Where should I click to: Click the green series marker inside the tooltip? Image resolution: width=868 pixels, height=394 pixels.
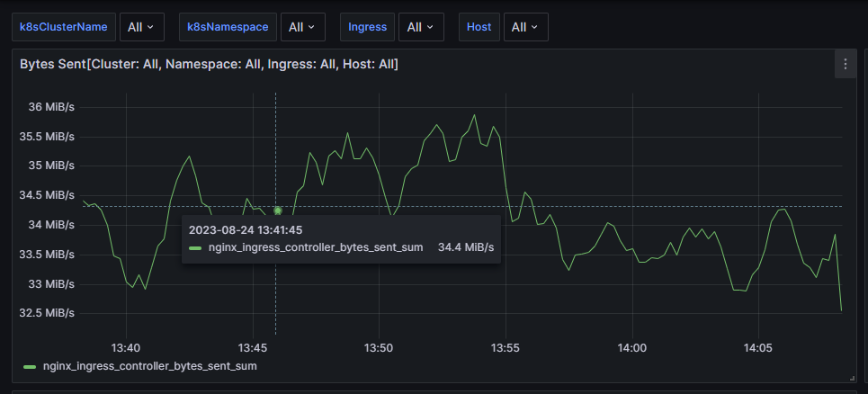pyautogui.click(x=195, y=246)
